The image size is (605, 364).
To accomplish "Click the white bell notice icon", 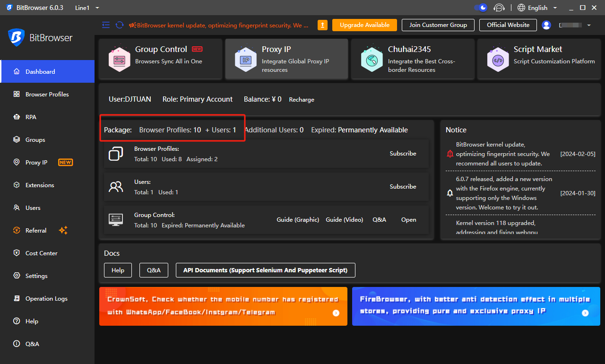I will 450,193.
